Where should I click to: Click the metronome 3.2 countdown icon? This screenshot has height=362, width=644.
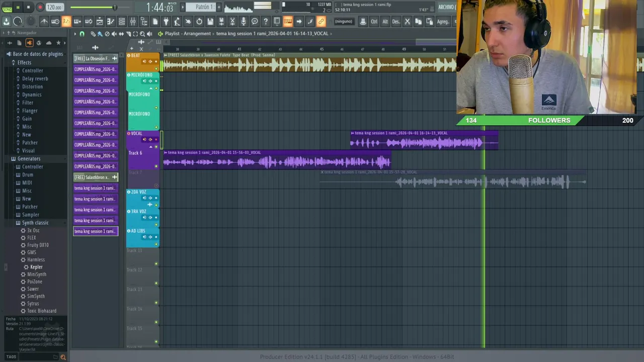point(66,22)
